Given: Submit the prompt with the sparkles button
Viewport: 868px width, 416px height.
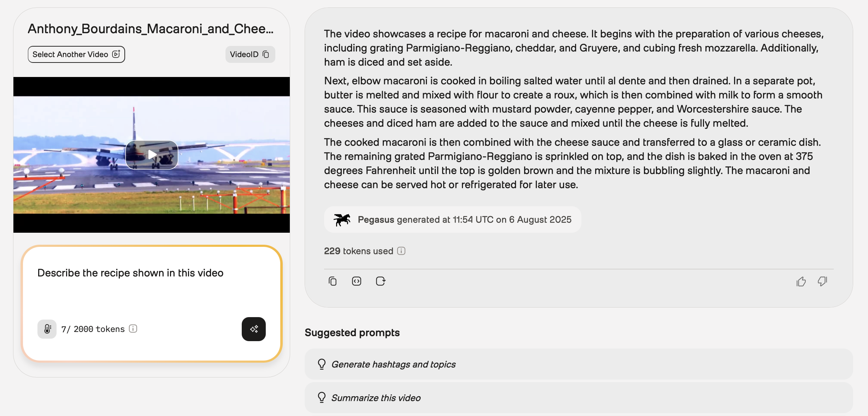Looking at the screenshot, I should point(253,329).
